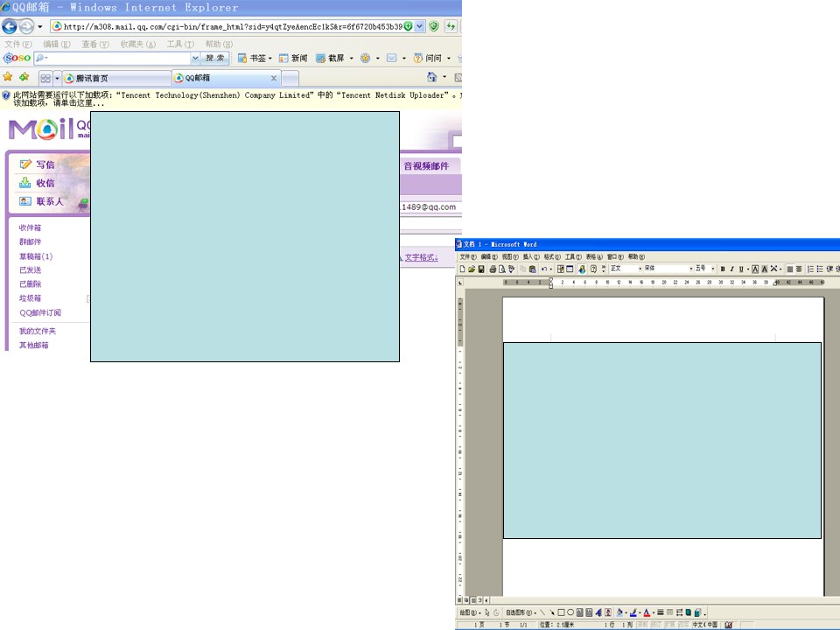Viewport: 840px width, 630px height.
Task: Click Print Preview icon in Word
Action: 502,269
